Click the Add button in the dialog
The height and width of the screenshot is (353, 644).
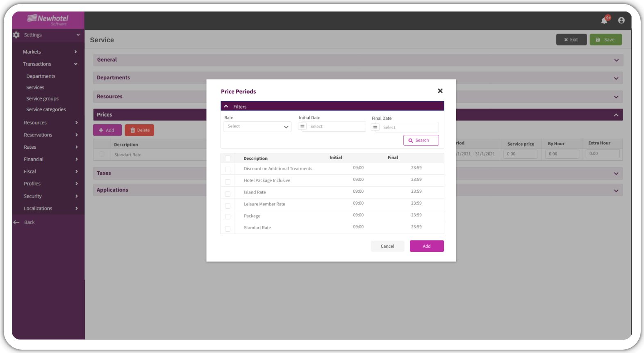pos(427,246)
